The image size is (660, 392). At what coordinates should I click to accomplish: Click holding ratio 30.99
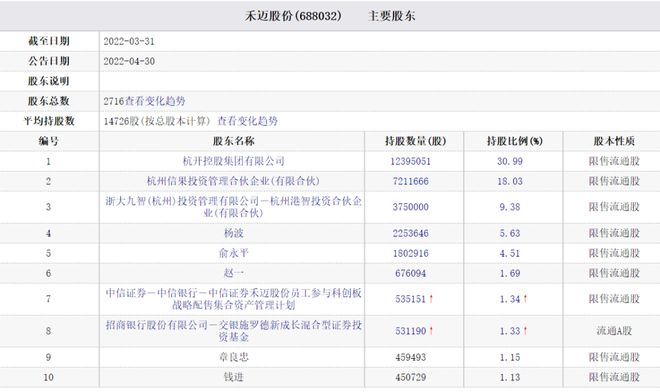(x=510, y=161)
